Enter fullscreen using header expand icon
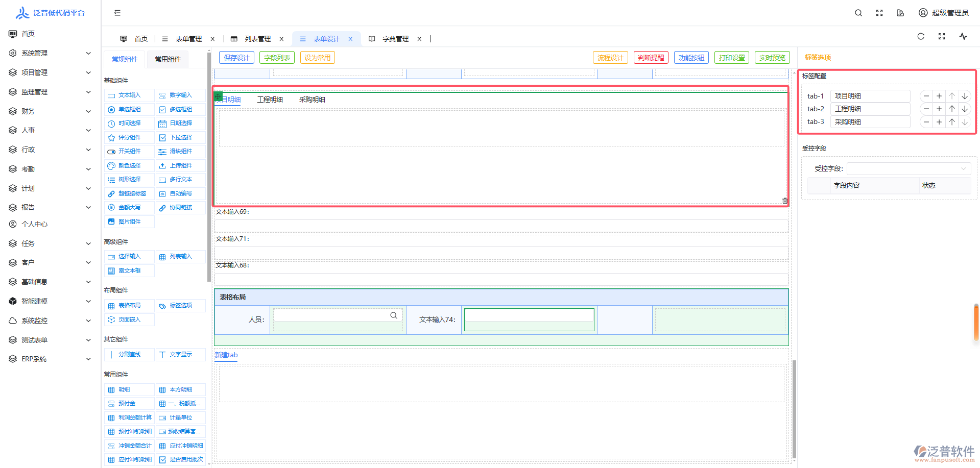 click(x=879, y=13)
